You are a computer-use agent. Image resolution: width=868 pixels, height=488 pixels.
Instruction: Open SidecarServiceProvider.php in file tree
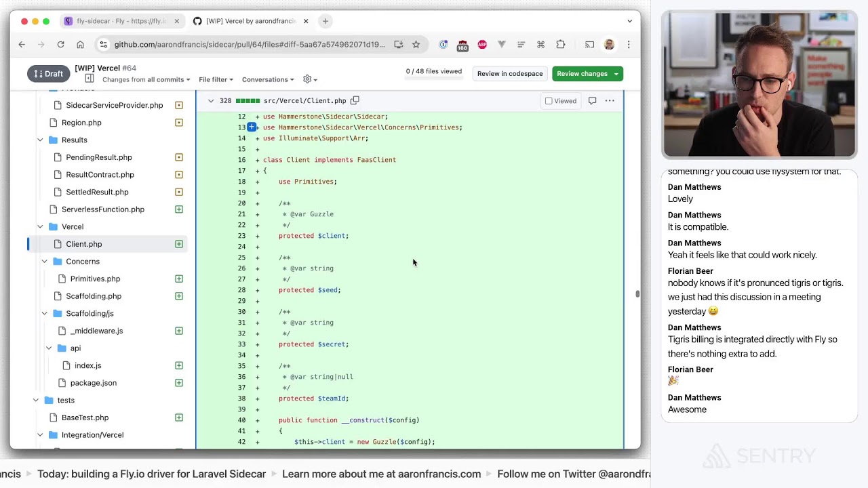114,105
